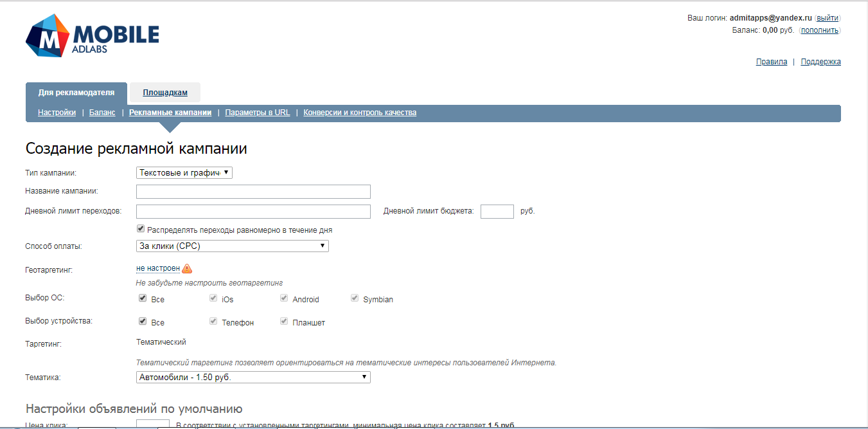The width and height of the screenshot is (868, 429).
Task: Click the 'Тип кампании:' label
Action: [x=50, y=173]
